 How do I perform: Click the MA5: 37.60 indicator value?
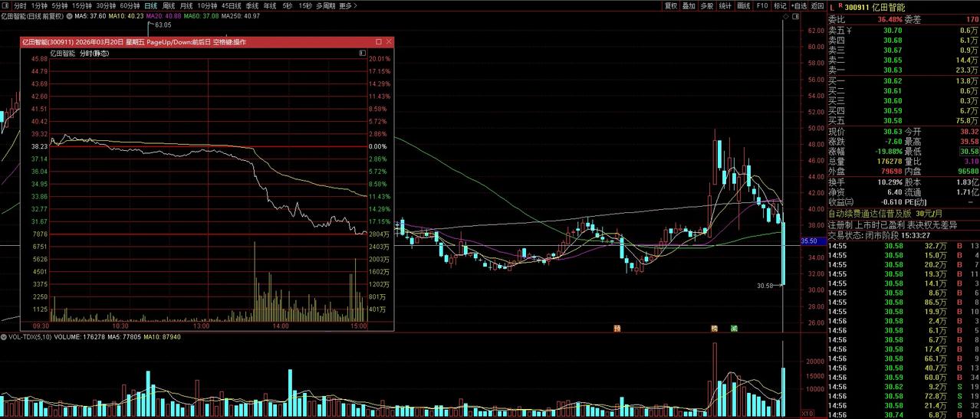coord(90,15)
